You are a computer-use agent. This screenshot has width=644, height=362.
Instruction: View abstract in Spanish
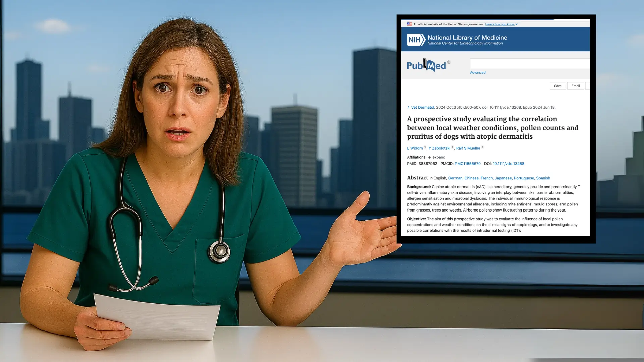click(543, 178)
